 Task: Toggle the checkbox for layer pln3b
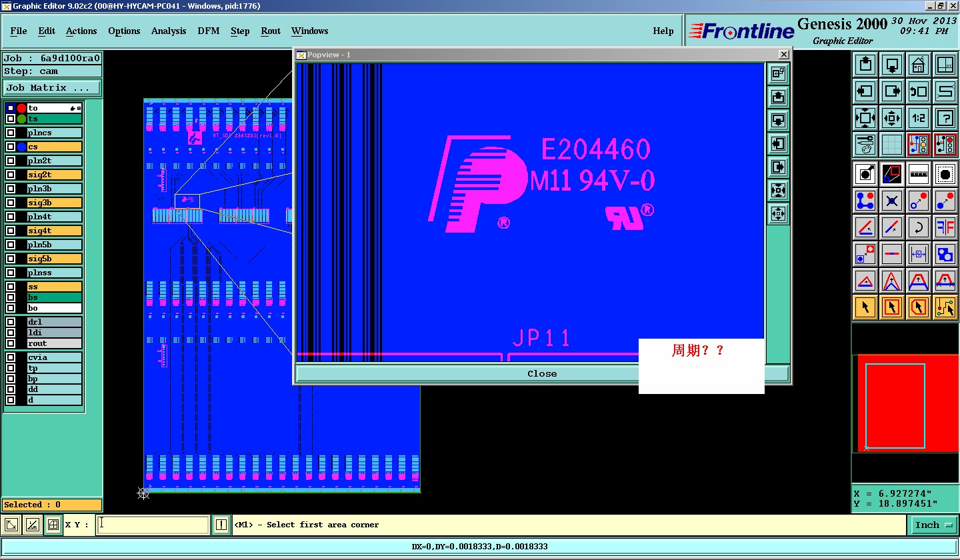pyautogui.click(x=11, y=189)
